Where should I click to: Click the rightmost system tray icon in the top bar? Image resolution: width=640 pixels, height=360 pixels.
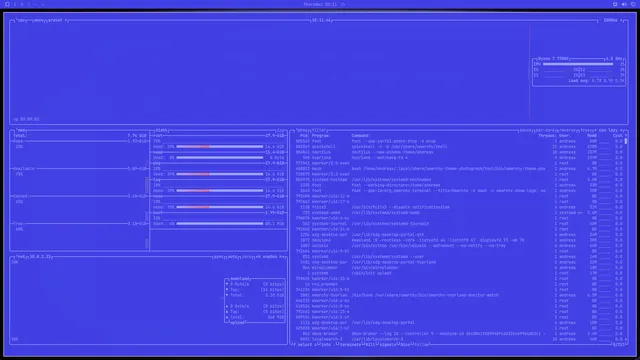(x=633, y=4)
